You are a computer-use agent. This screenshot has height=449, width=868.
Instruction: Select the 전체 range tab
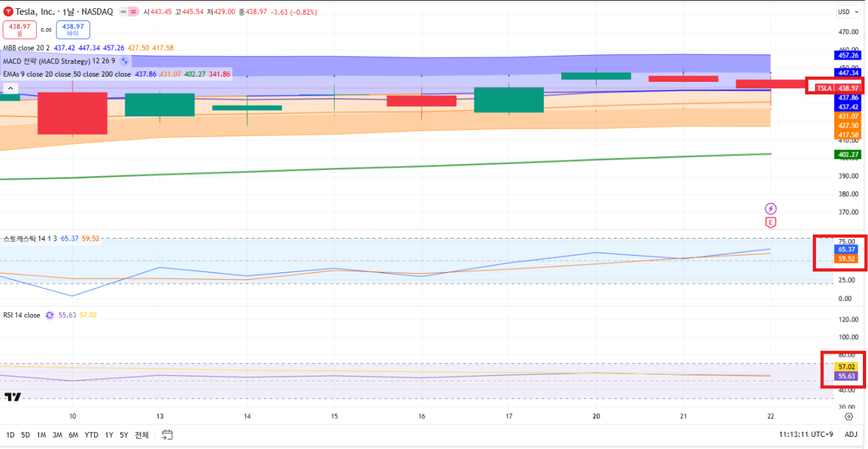pyautogui.click(x=141, y=435)
